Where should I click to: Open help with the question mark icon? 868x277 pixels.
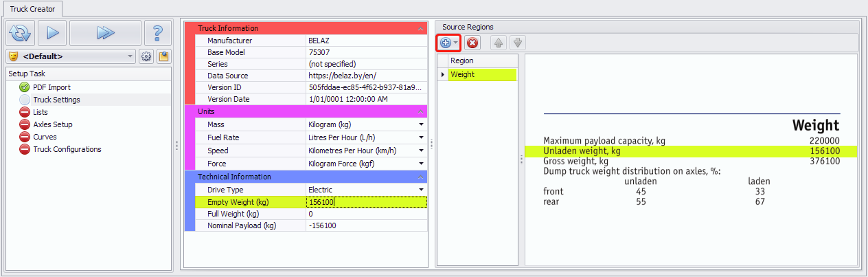pos(158,33)
